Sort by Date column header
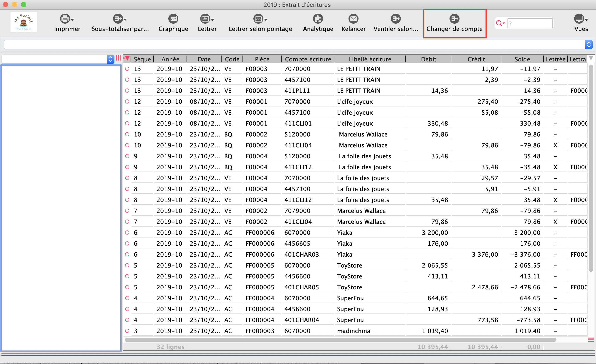The image size is (596, 364). point(204,59)
